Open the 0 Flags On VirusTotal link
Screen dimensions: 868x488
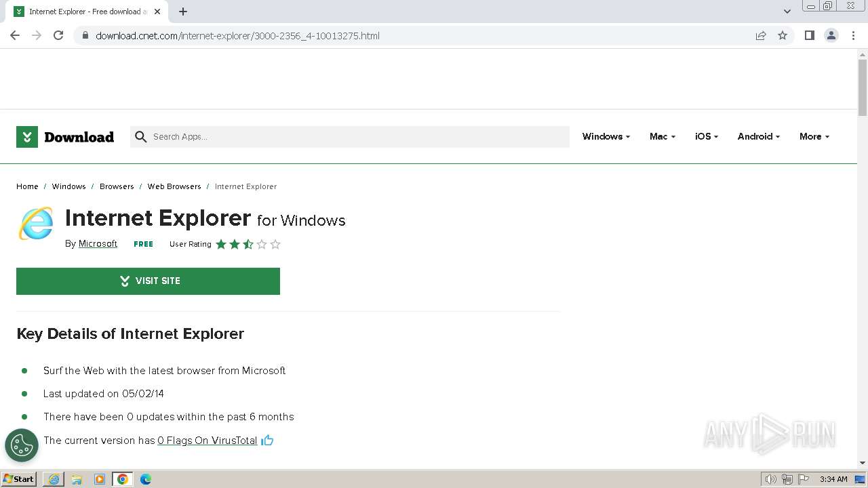tap(208, 441)
